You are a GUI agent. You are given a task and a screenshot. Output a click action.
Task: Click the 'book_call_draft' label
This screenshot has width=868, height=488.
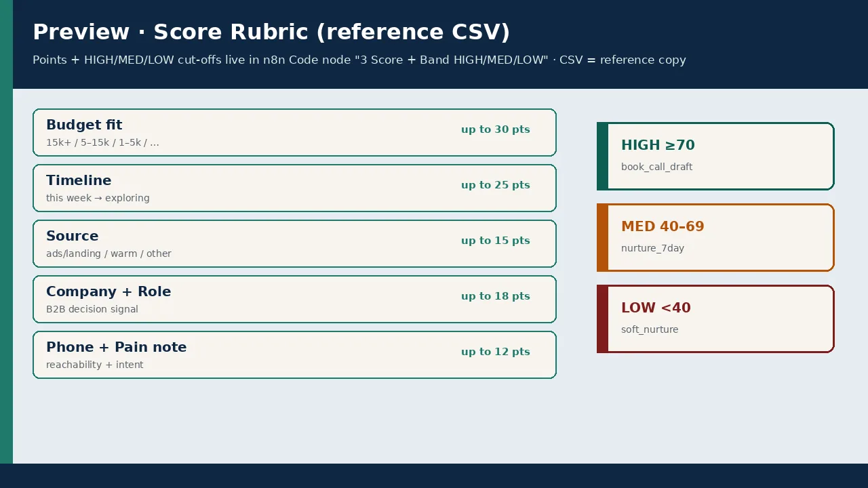pos(656,167)
